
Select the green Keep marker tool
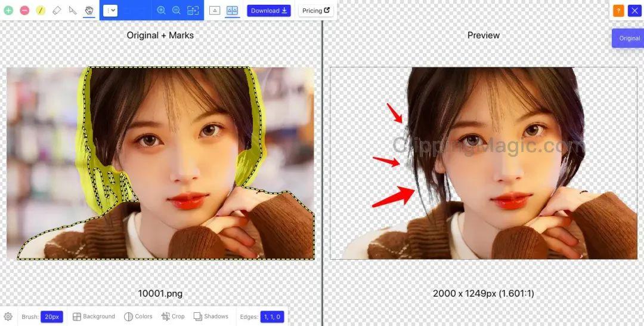(x=8, y=11)
